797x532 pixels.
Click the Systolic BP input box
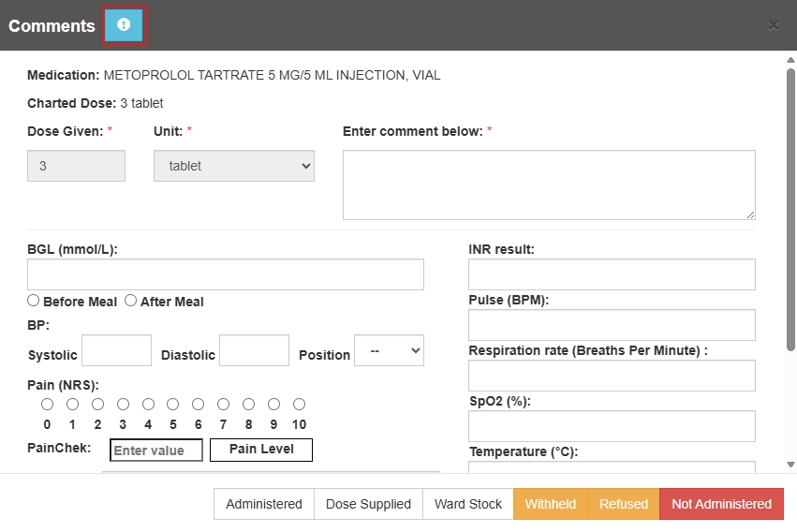(x=116, y=350)
